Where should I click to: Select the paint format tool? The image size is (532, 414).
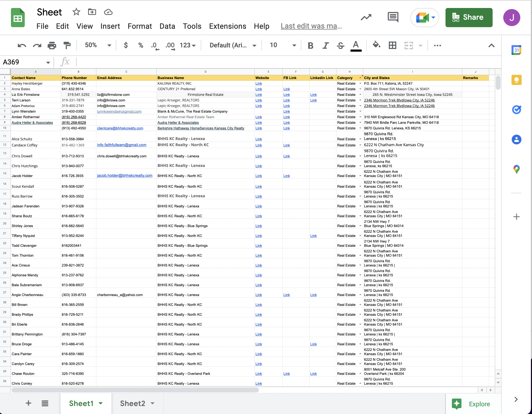pos(67,46)
